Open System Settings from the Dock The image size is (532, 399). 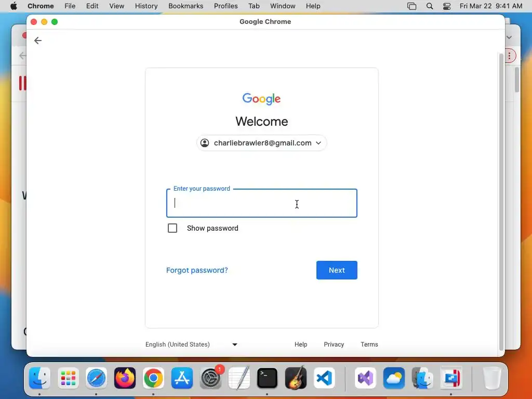(x=211, y=378)
